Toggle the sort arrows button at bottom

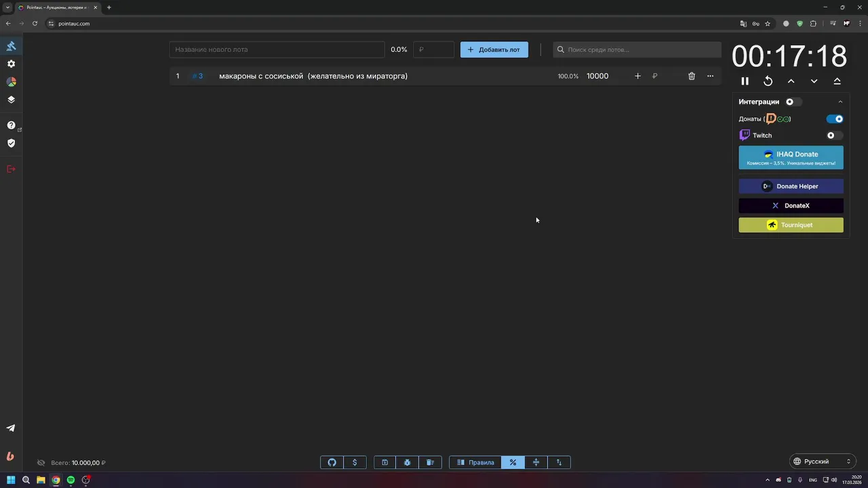[x=559, y=462]
